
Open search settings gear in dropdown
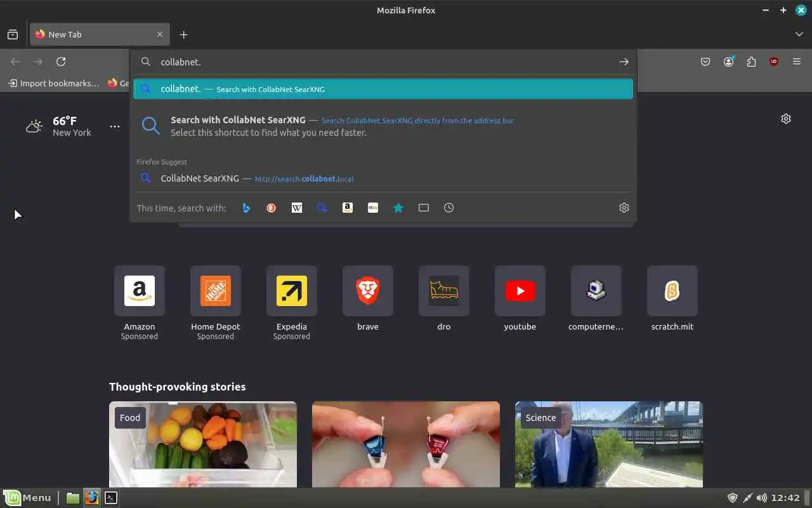pos(624,208)
